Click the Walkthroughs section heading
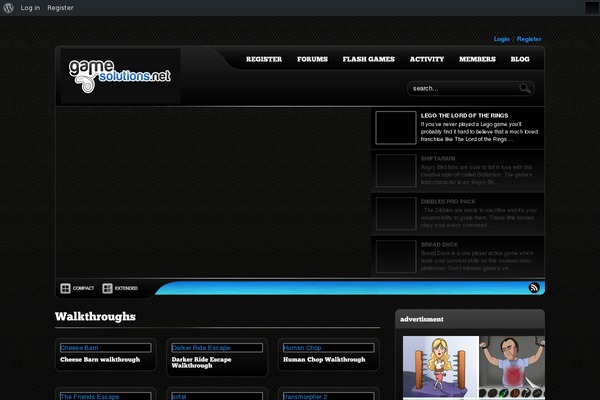The width and height of the screenshot is (600, 400). [x=95, y=317]
